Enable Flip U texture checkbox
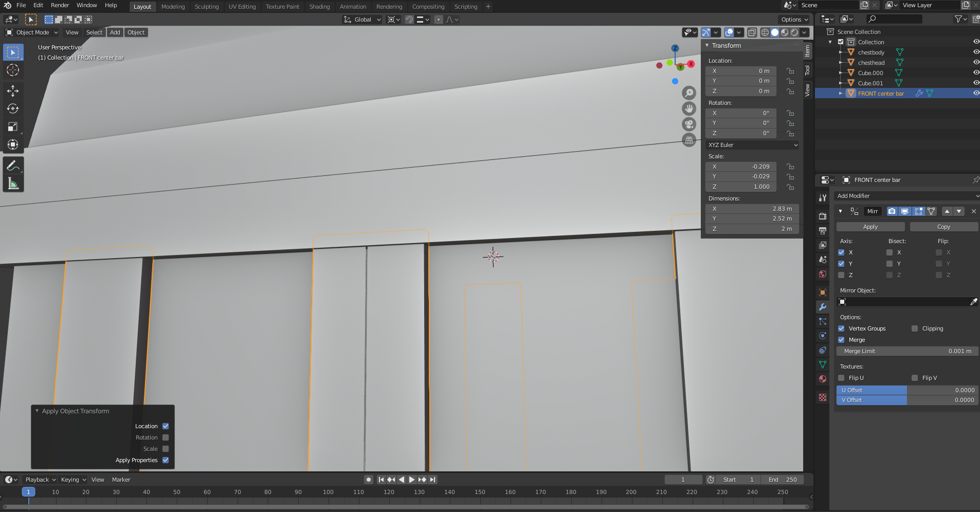The image size is (980, 512). [841, 378]
